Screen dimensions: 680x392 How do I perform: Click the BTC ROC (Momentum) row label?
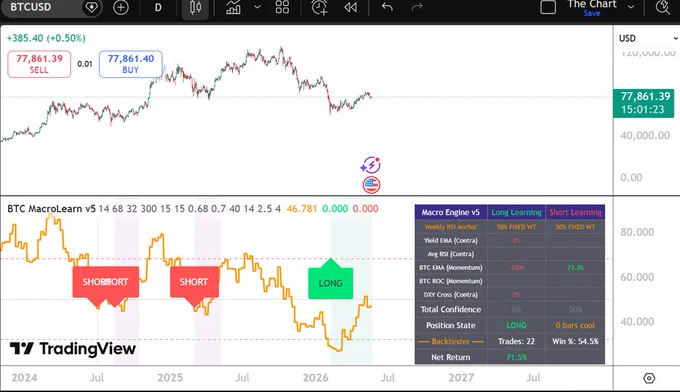click(x=451, y=281)
